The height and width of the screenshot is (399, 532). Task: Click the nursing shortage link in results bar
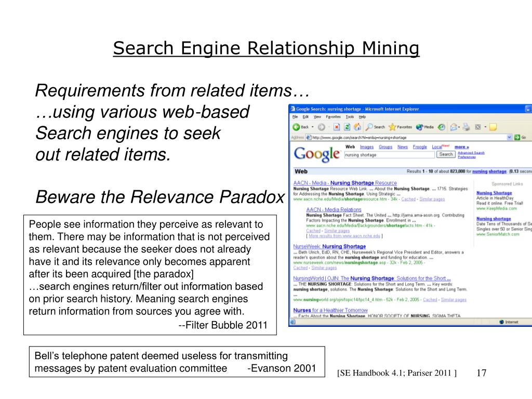click(x=489, y=171)
